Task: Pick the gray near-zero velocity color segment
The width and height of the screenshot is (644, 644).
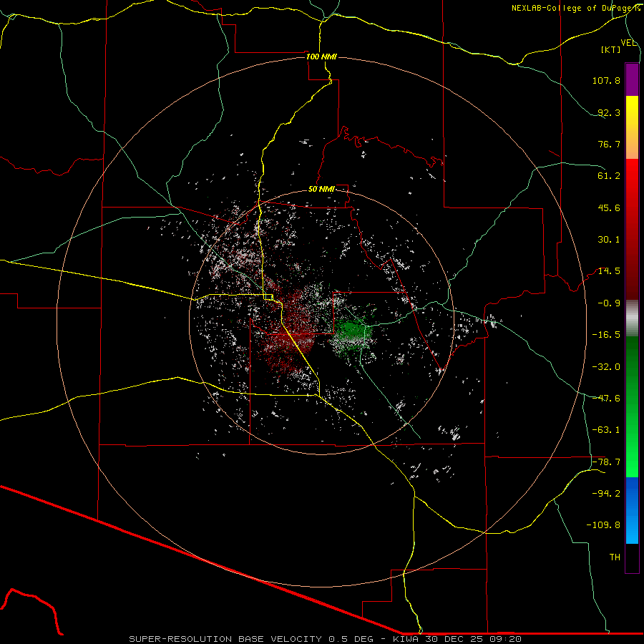Action: point(632,318)
